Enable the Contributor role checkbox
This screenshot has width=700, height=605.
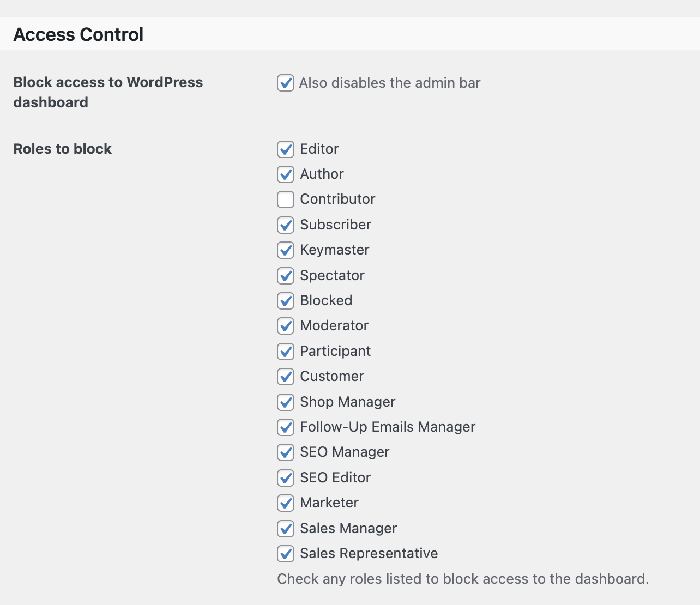click(286, 199)
